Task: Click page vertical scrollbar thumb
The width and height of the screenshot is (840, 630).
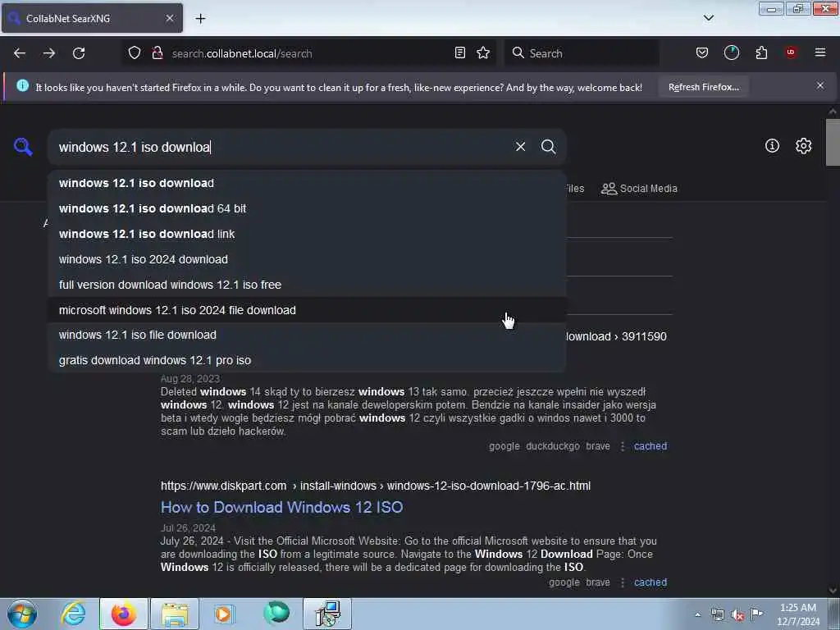Action: pyautogui.click(x=833, y=143)
